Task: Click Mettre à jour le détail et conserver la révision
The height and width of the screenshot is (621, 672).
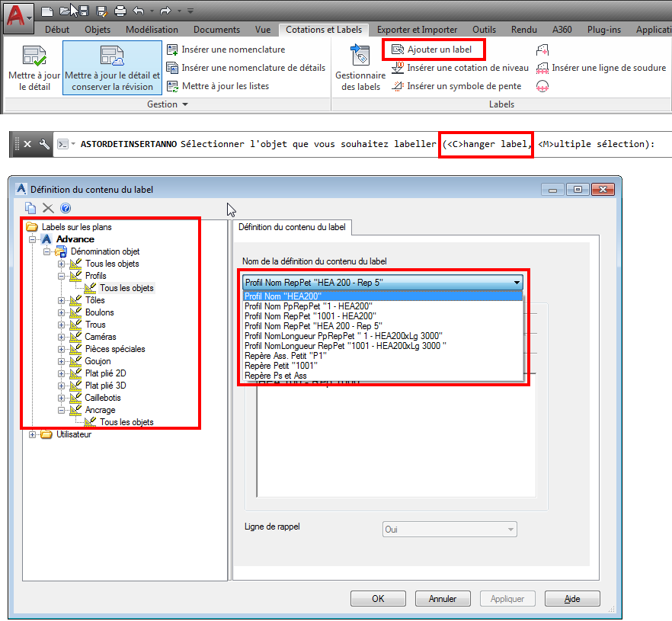Action: coord(112,68)
